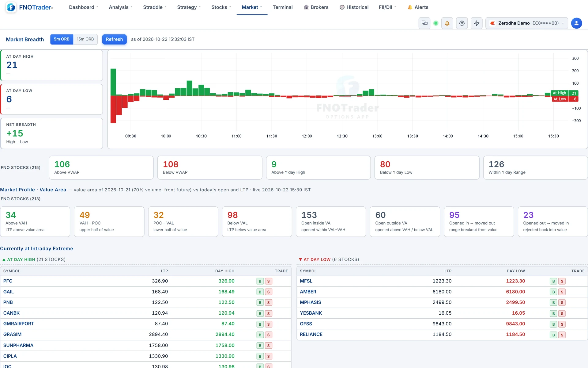Viewport: 588px width, 368px height.
Task: Click the At Low legend label on chart
Action: click(x=560, y=99)
